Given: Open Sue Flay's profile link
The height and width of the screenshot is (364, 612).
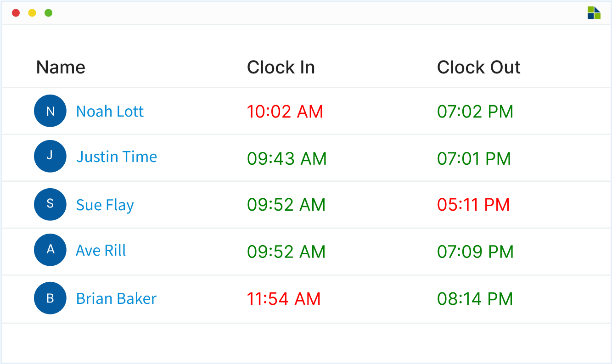Looking at the screenshot, I should pos(105,205).
